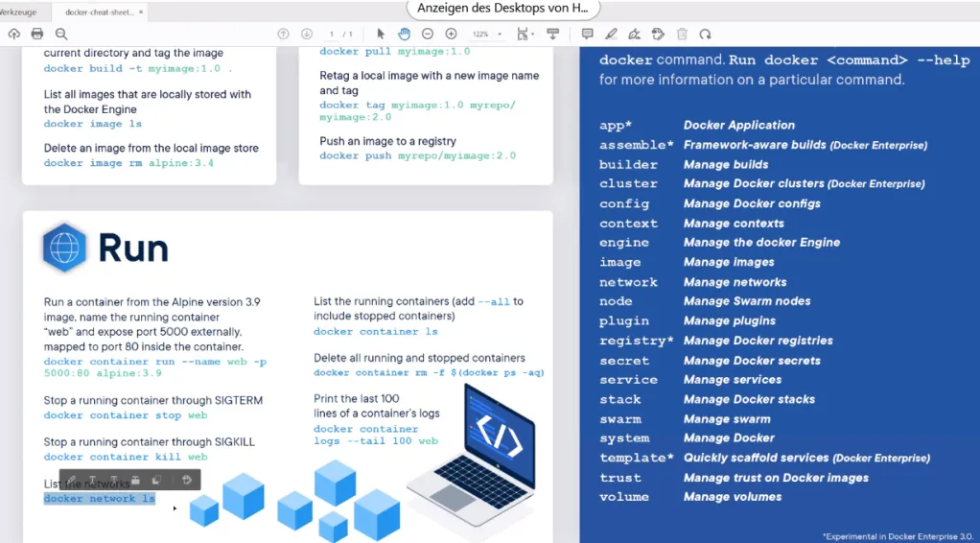
Task: Copy selected text via floating toolbar
Action: [x=156, y=480]
